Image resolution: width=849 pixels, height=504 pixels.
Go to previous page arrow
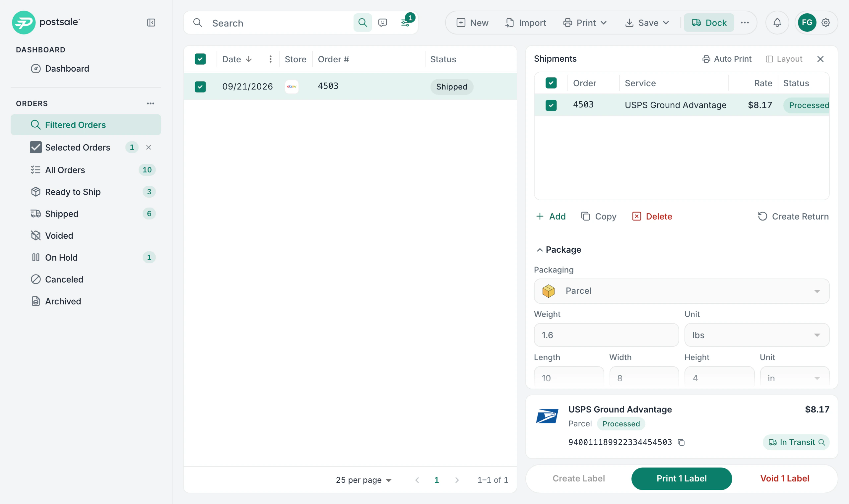417,480
